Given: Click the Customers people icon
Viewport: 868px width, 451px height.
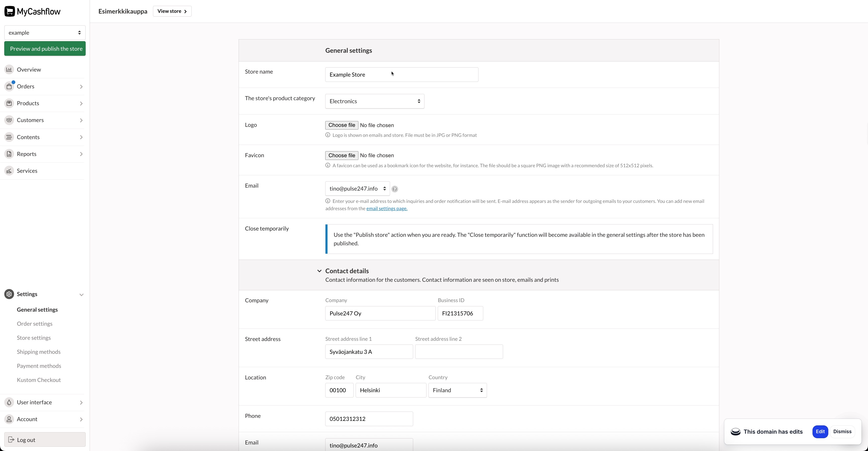Looking at the screenshot, I should click(x=9, y=120).
